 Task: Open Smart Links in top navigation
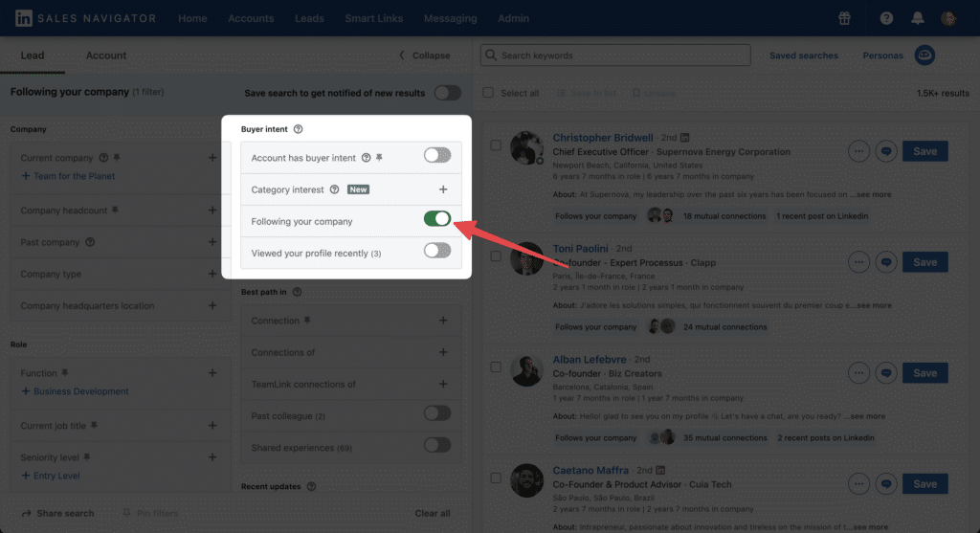(374, 18)
